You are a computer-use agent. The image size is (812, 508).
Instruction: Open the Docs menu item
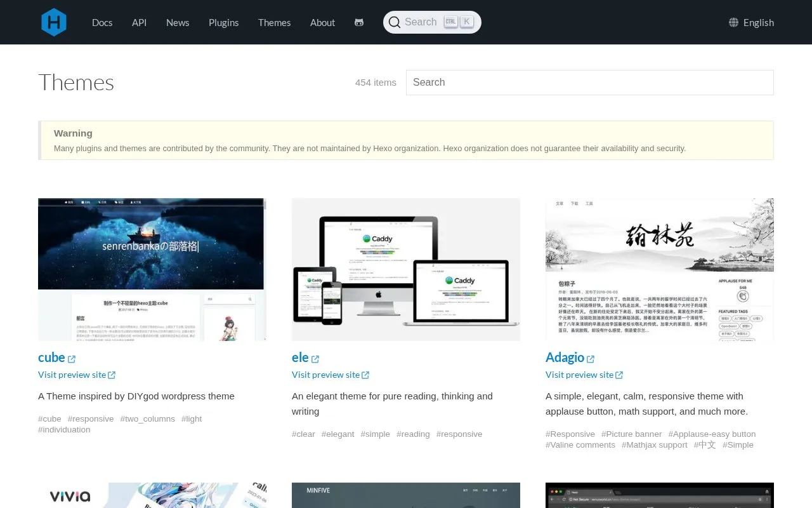tap(102, 22)
